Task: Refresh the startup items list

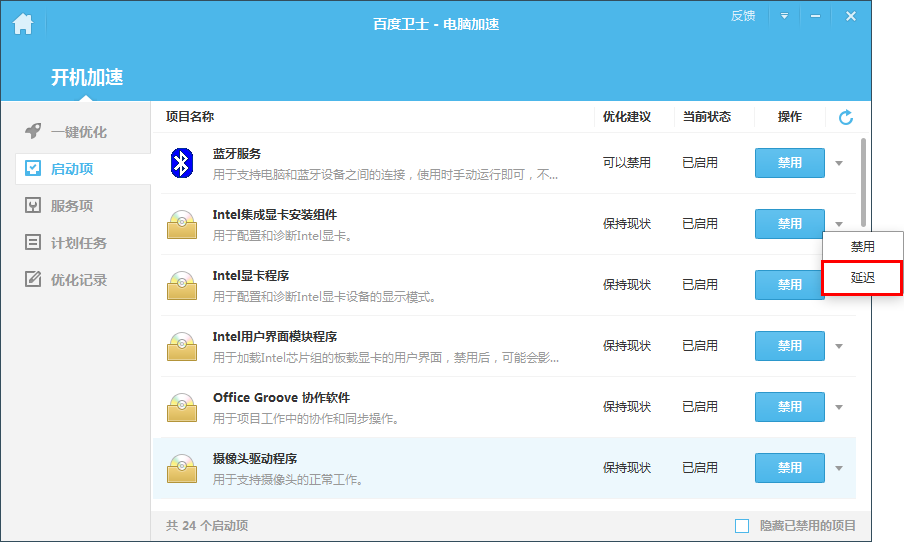Action: click(846, 118)
